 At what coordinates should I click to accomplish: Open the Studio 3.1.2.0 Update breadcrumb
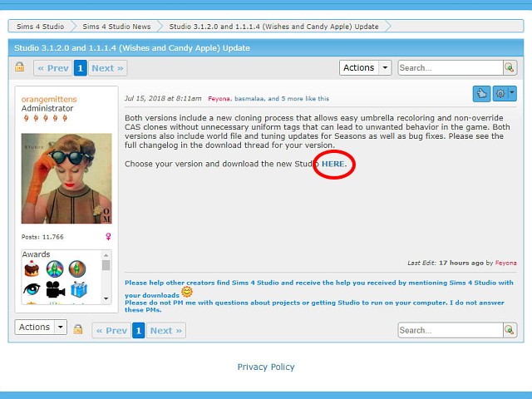pos(273,27)
